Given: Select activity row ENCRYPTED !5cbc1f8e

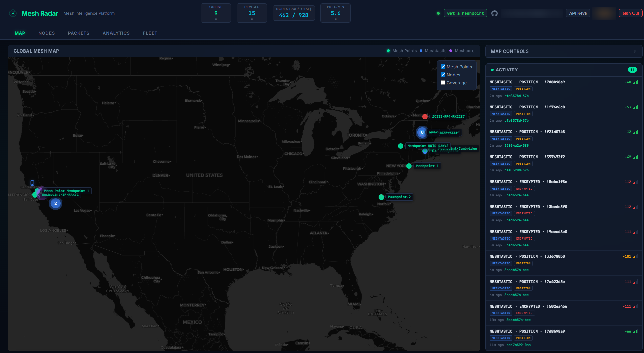Looking at the screenshot, I should pos(564,188).
